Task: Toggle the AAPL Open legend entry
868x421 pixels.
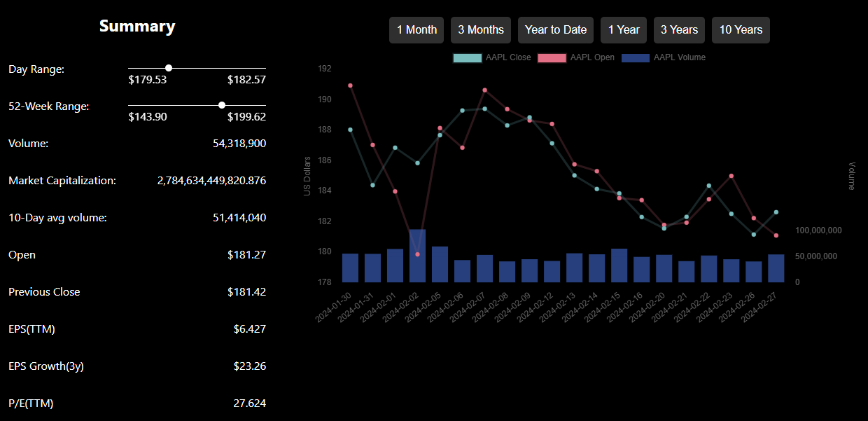Action: [576, 57]
